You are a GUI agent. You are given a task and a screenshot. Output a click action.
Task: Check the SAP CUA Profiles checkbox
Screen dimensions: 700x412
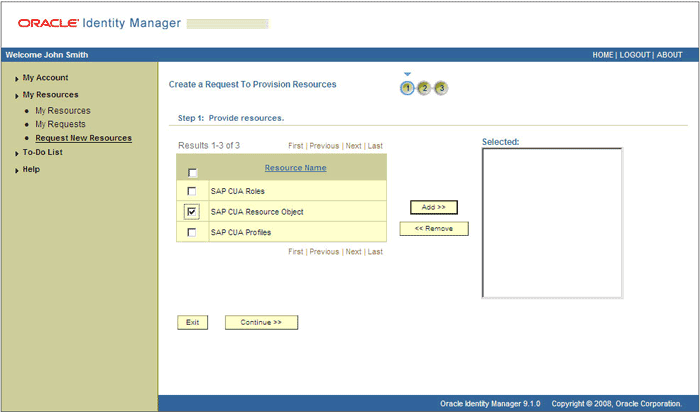[192, 232]
